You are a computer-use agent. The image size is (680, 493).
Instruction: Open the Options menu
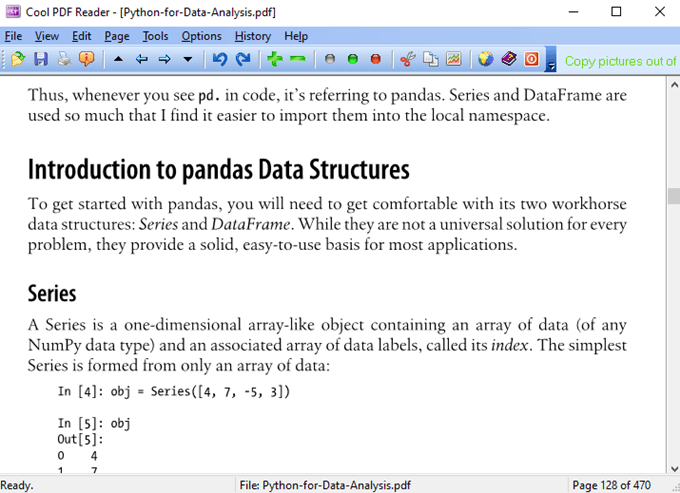click(x=201, y=36)
